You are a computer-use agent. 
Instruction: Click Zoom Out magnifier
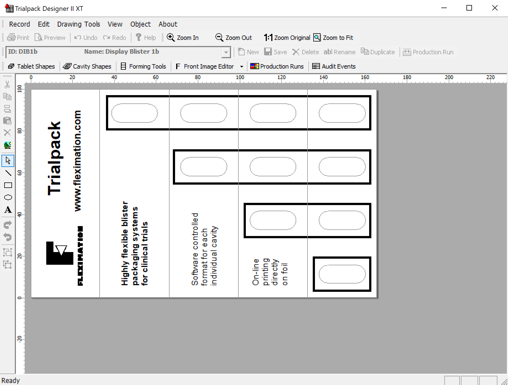pos(233,38)
